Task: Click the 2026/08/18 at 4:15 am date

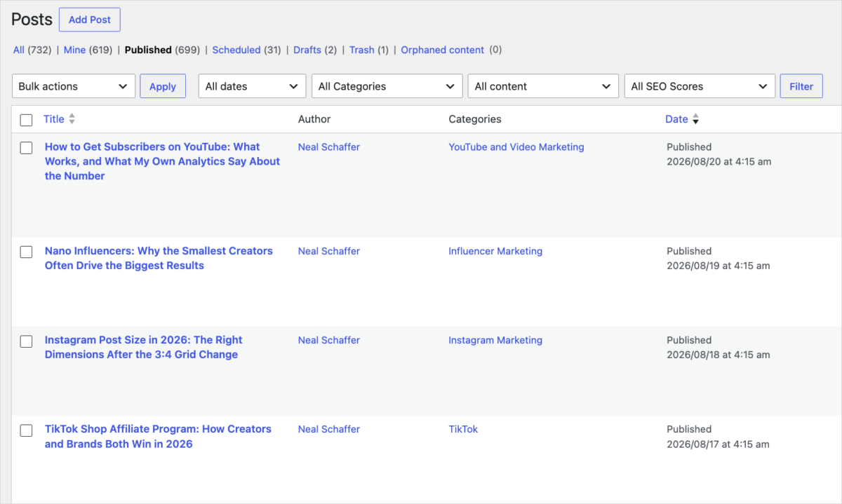Action: pyautogui.click(x=719, y=355)
